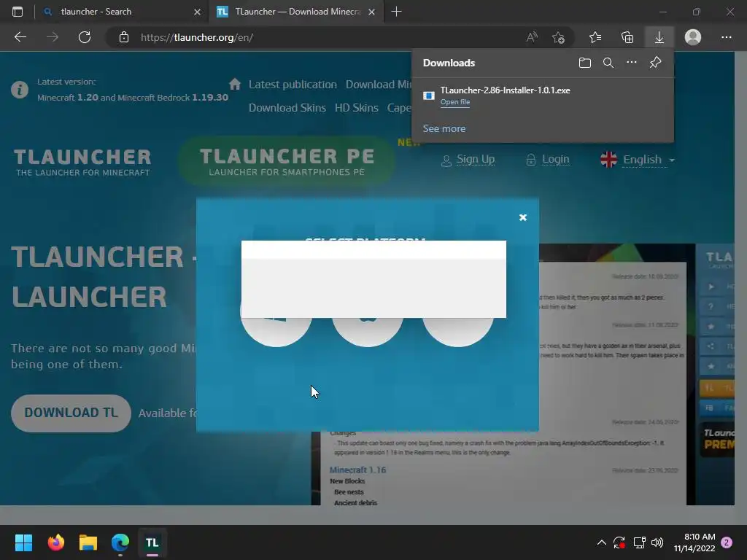
Task: Open notification count badge
Action: [727, 542]
